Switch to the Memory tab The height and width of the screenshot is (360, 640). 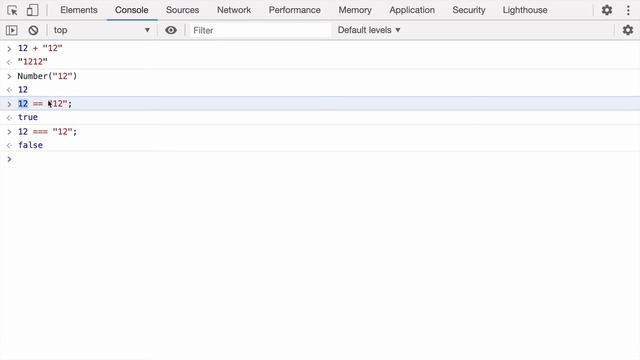[355, 10]
